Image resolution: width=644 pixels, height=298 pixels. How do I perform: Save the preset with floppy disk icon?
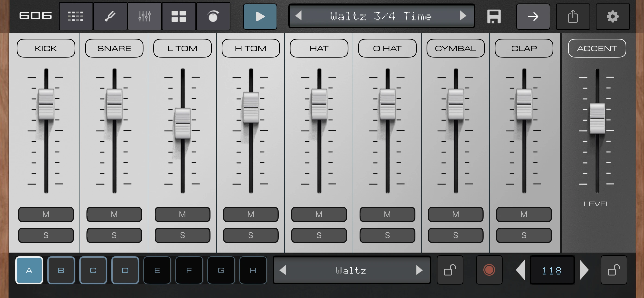(x=494, y=16)
